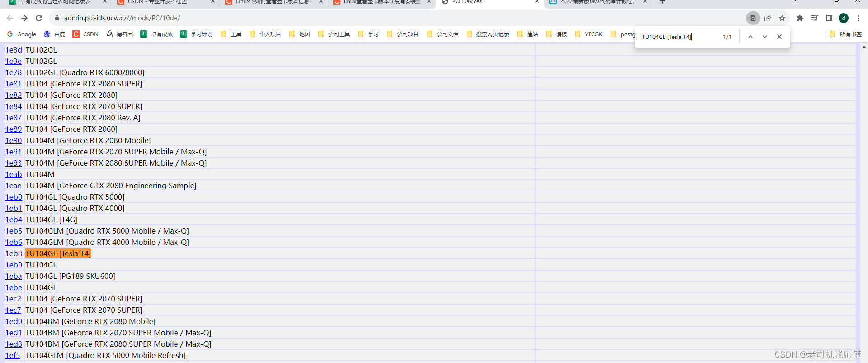Viewport: 868px width, 363px height.
Task: Expand the 建站 bookmark folder
Action: [528, 34]
